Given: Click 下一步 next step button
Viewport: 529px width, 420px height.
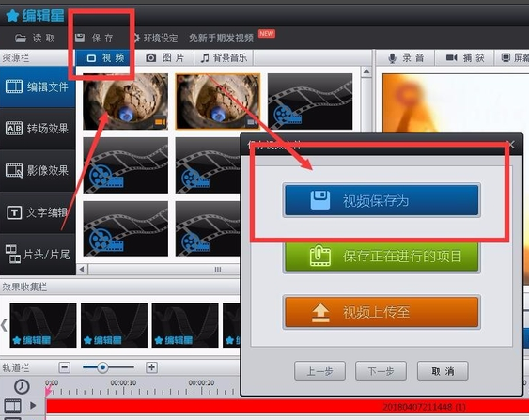Looking at the screenshot, I should click(x=381, y=371).
